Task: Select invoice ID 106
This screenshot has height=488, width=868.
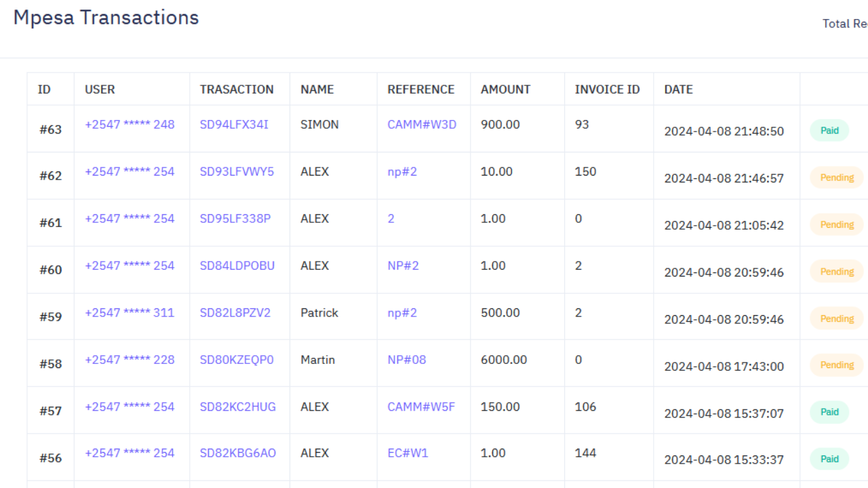Action: [586, 407]
